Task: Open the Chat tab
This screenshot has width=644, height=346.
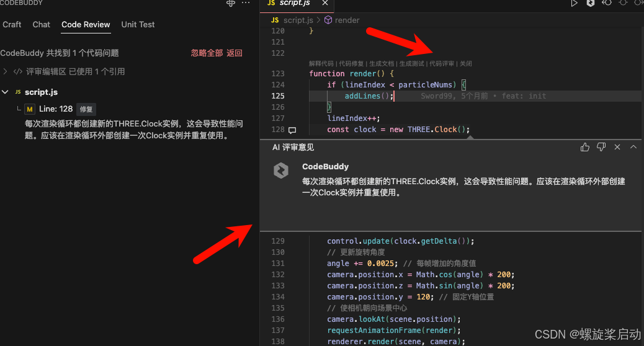Action: click(x=41, y=25)
